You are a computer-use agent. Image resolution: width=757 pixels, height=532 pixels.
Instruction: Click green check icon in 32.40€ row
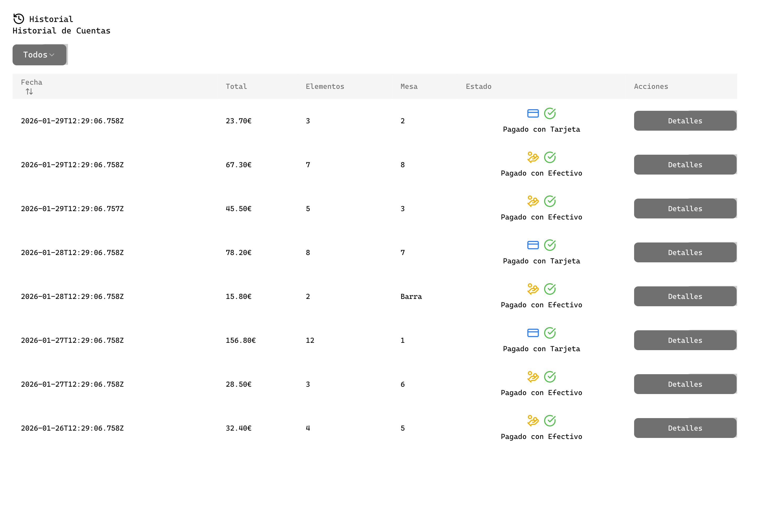click(x=550, y=421)
